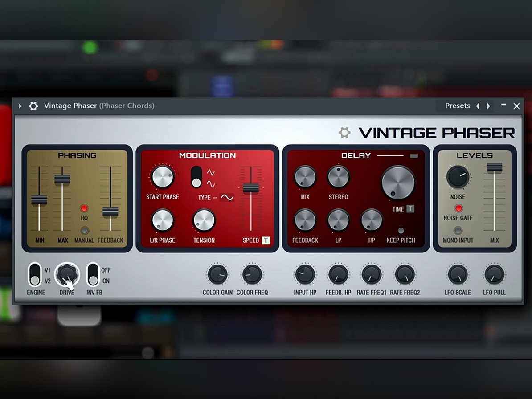
Task: Flip the modulation waveform switch
Action: 196,177
